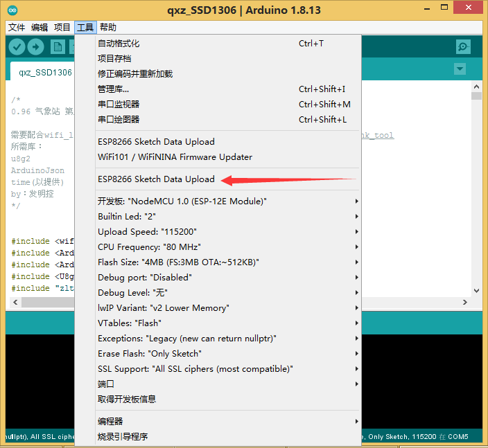Click the New sketch file icon
The image size is (488, 448).
click(58, 47)
